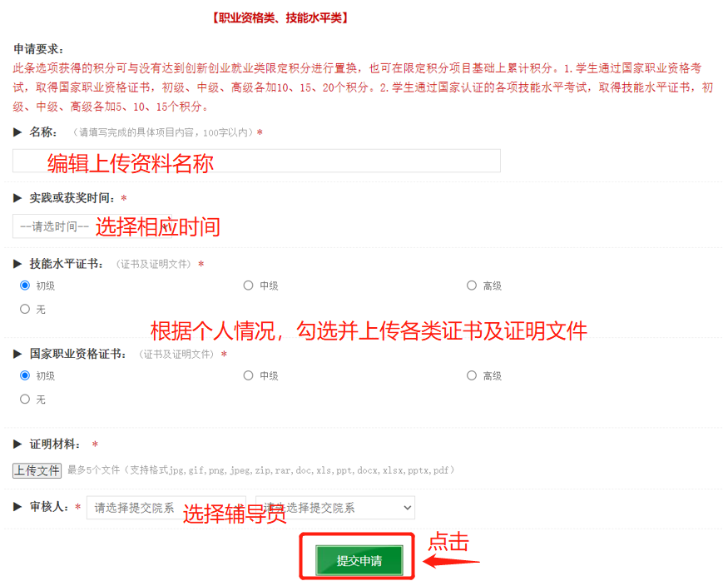The image size is (728, 581).
Task: Click the triangle marker beside 实践或获奖时间
Action: tap(17, 198)
